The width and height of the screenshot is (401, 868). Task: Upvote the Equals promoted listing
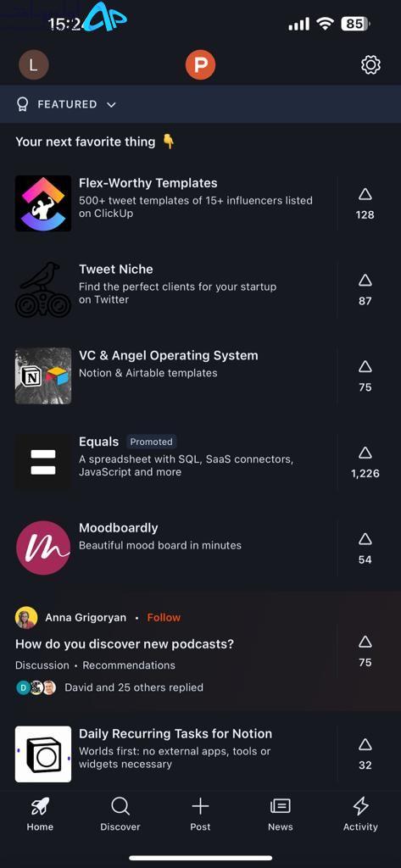[x=365, y=462]
